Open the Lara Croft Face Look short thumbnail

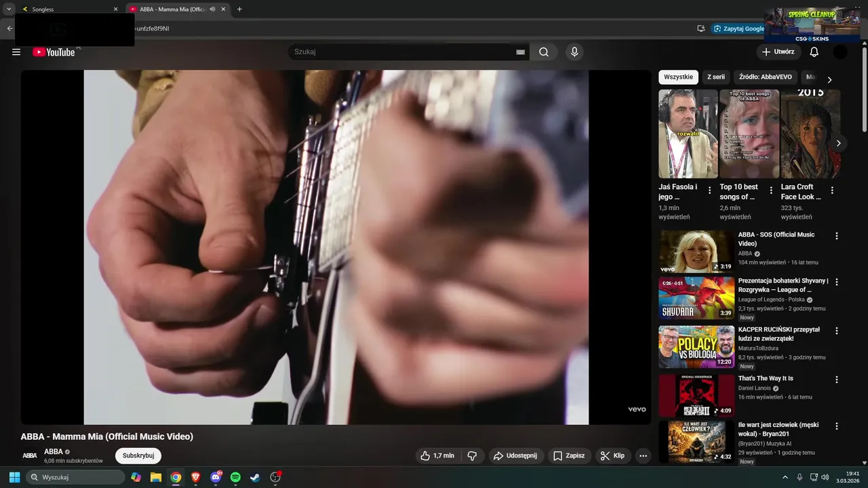pos(810,134)
